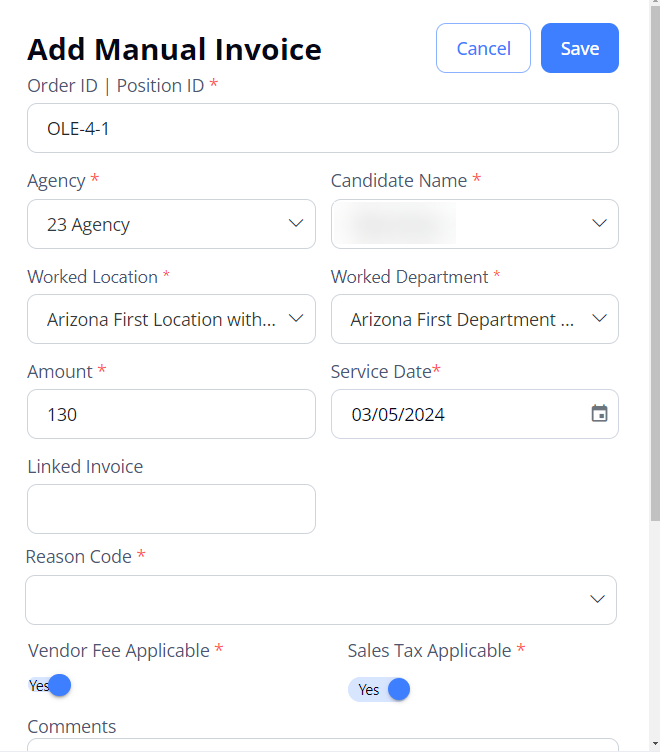Click the Worked Department chevron arrow
Viewport: 660px width, 753px height.
click(x=599, y=318)
